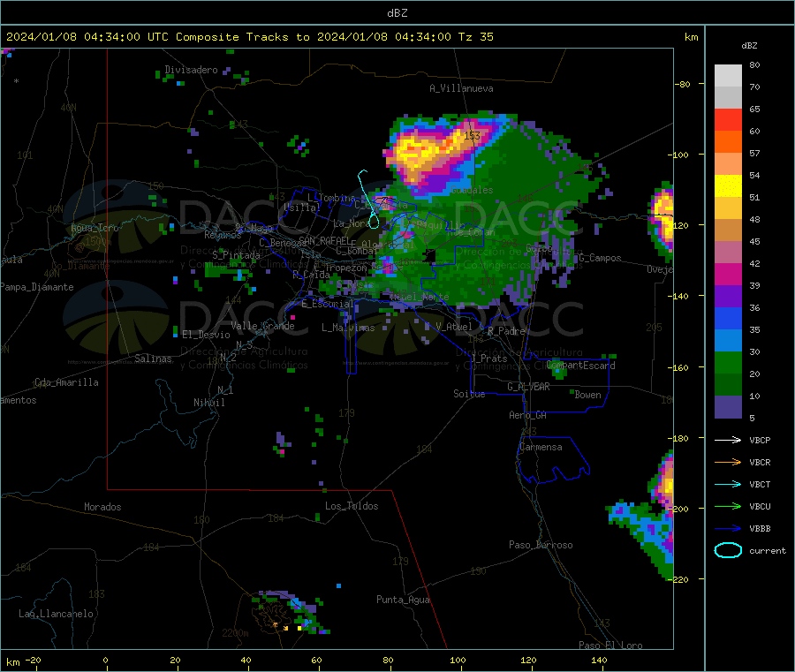Click the Agua_Toro map label
795x672 pixels.
pyautogui.click(x=95, y=228)
